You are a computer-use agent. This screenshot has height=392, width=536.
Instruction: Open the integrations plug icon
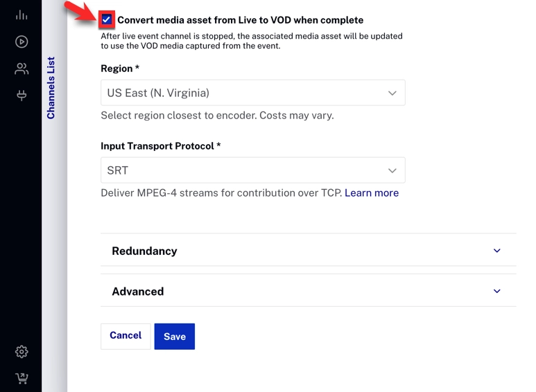tap(21, 96)
